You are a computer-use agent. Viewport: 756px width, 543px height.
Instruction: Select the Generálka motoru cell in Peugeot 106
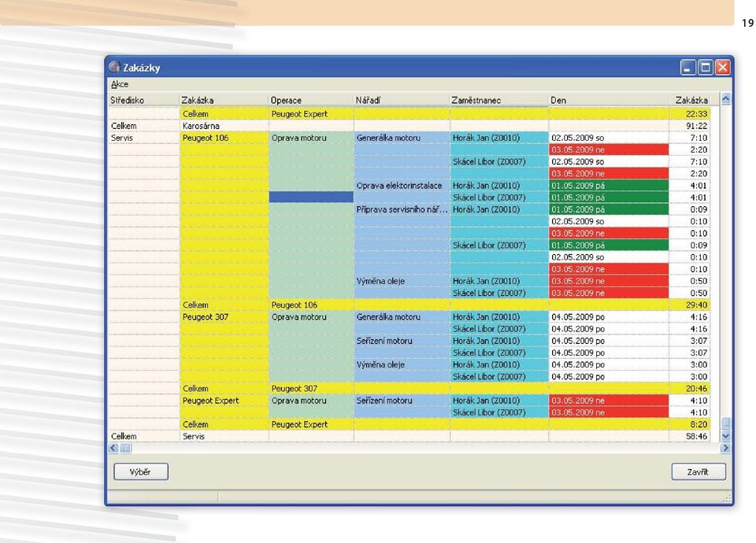click(401, 138)
